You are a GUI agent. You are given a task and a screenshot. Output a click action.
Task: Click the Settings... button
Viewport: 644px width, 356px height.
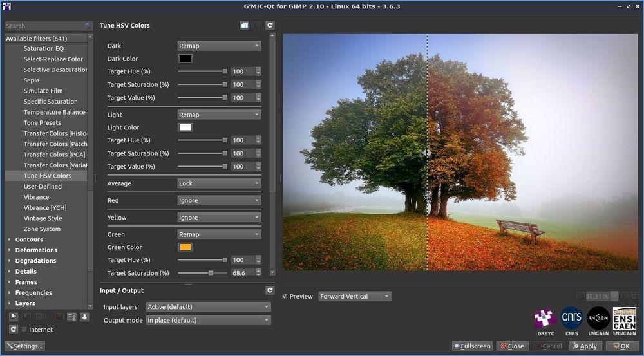point(24,346)
